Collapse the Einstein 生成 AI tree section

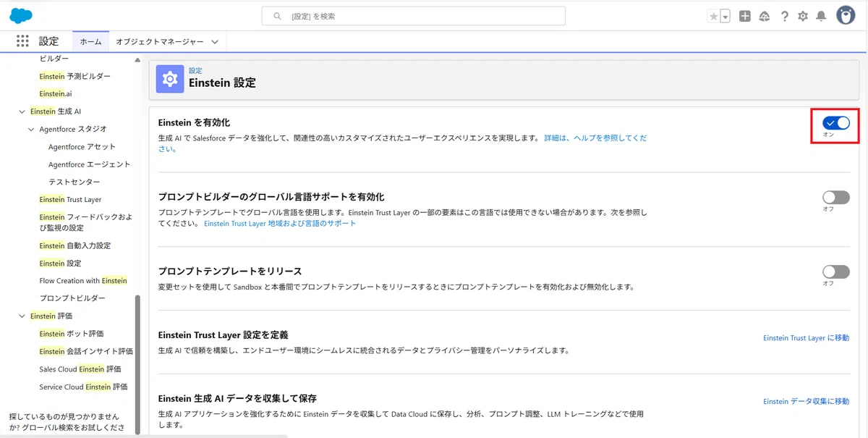(22, 111)
